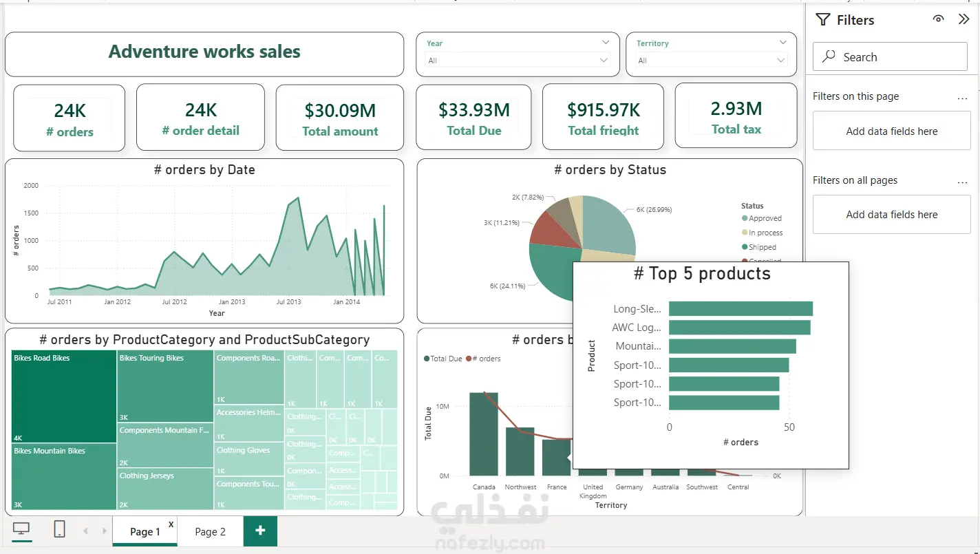Switch to mobile layout view icon
This screenshot has width=980, height=554.
point(59,529)
